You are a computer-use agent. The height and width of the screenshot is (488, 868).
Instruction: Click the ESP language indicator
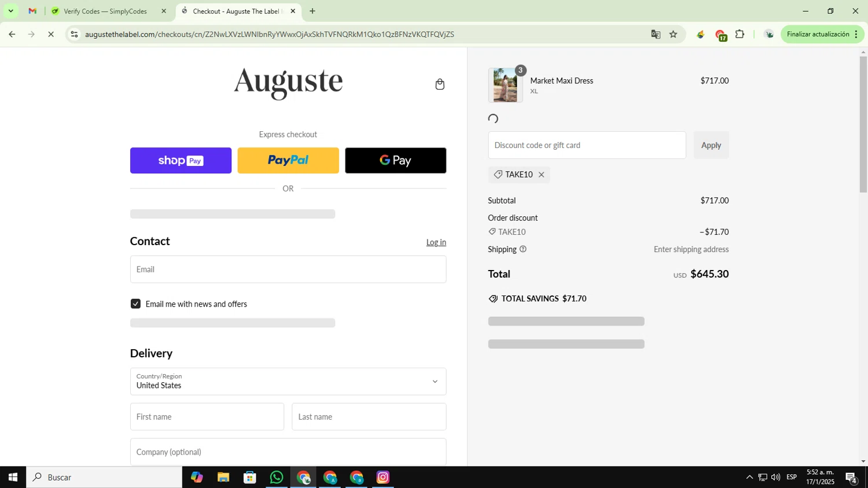792,477
